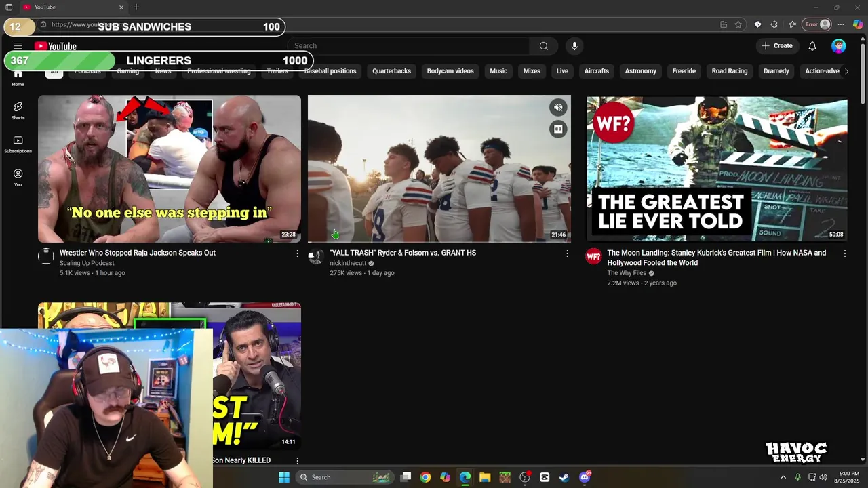Open options for Moon Landing video
The image size is (868, 488).
845,253
